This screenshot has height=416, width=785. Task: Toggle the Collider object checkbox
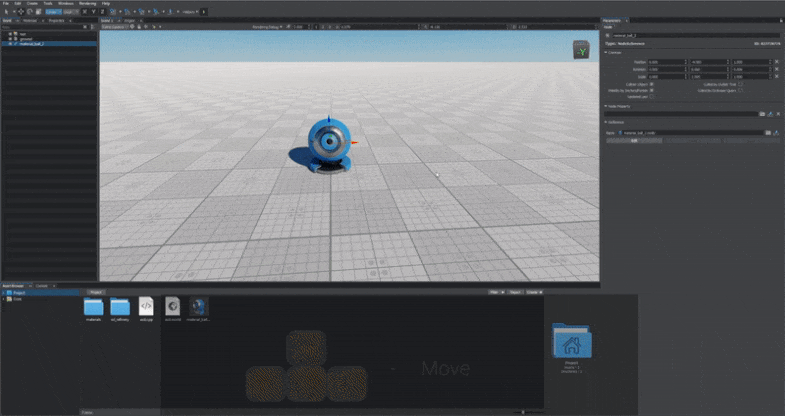tap(653, 84)
